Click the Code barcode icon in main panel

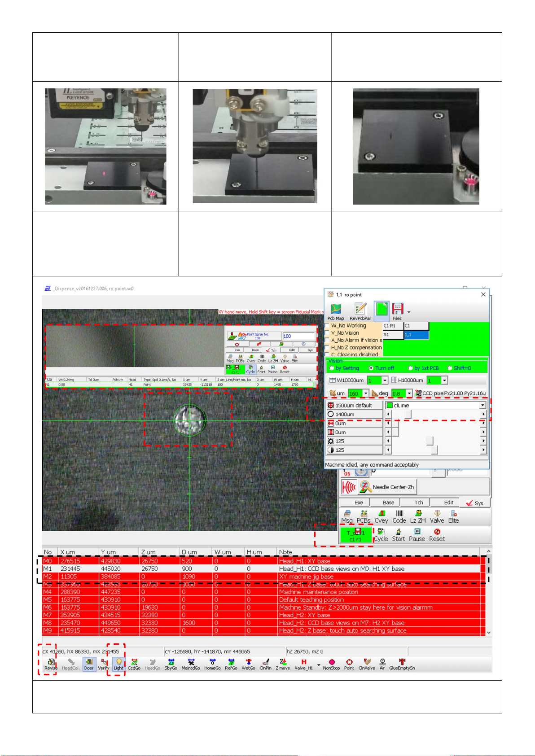(399, 517)
